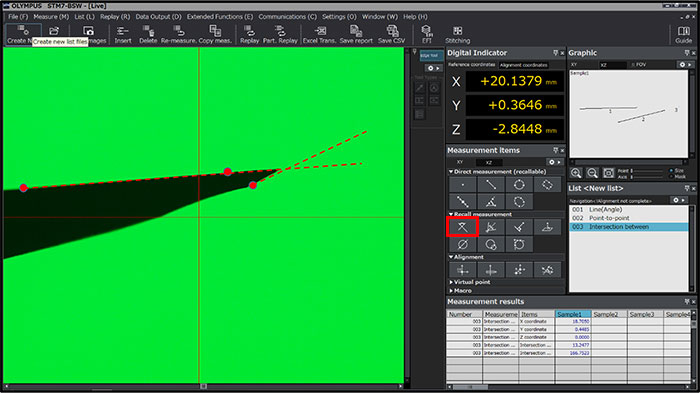Viewport: 700px width, 393px height.
Task: Select the Rectangle direct measurement tool
Action: pos(547,184)
